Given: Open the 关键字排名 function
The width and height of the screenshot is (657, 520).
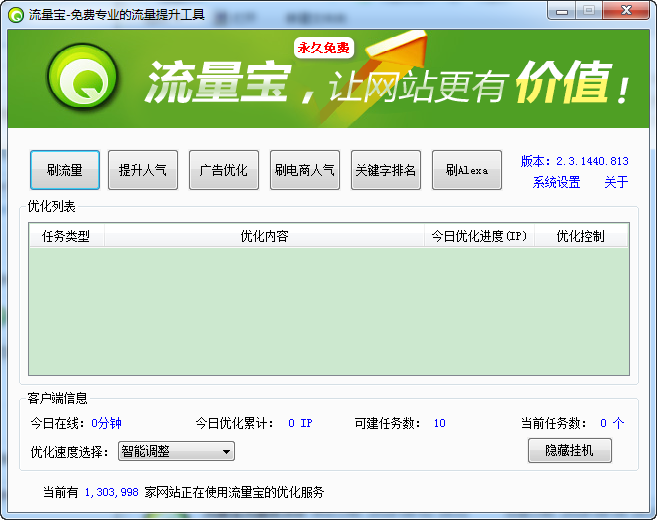Looking at the screenshot, I should pyautogui.click(x=385, y=170).
